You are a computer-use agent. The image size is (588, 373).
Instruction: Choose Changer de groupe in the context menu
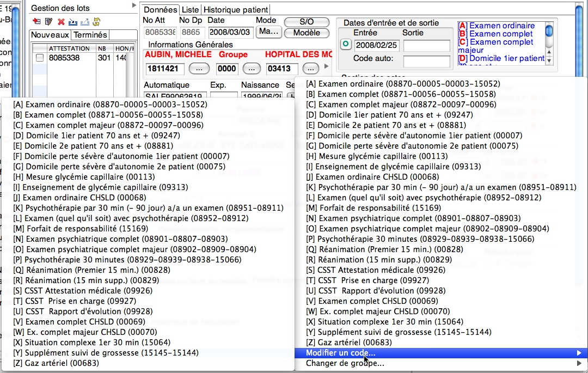tap(440, 363)
